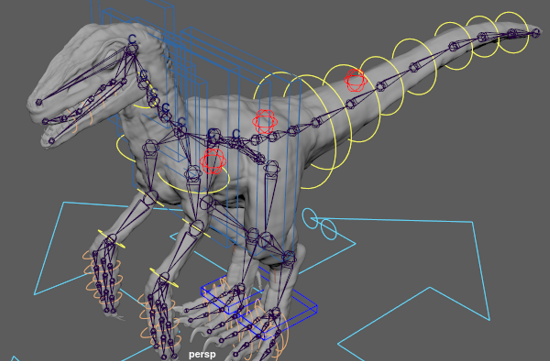Select the yellow wrist control on the nearer arm
This screenshot has width=550, height=361.
point(164,278)
